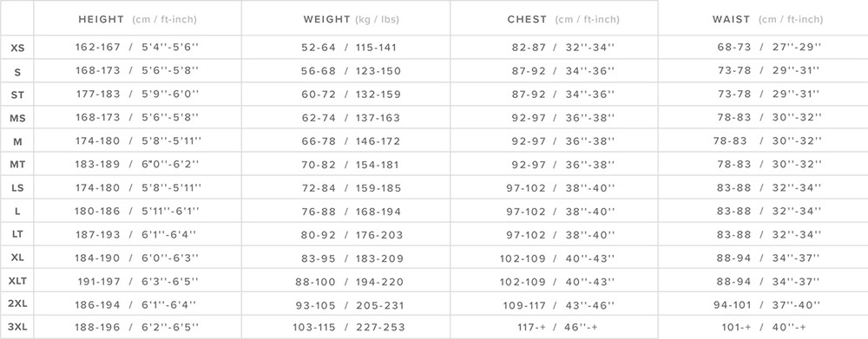The width and height of the screenshot is (868, 339).
Task: Click the HEIGHT column header
Action: point(137,19)
